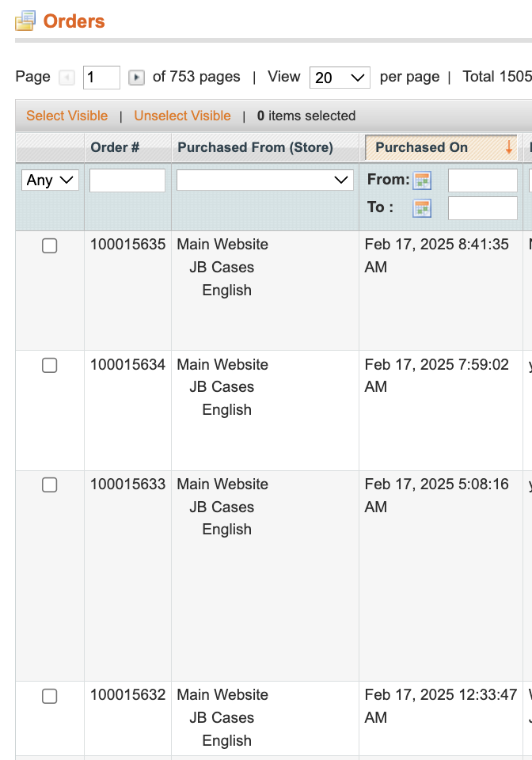Open the From date calendar picker
Screen dimensions: 532x760
tap(423, 180)
